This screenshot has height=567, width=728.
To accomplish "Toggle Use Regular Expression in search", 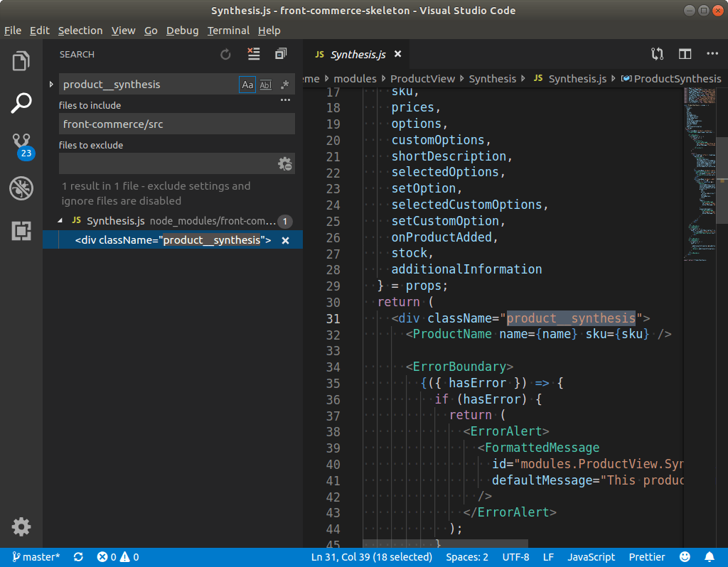I will pos(284,85).
